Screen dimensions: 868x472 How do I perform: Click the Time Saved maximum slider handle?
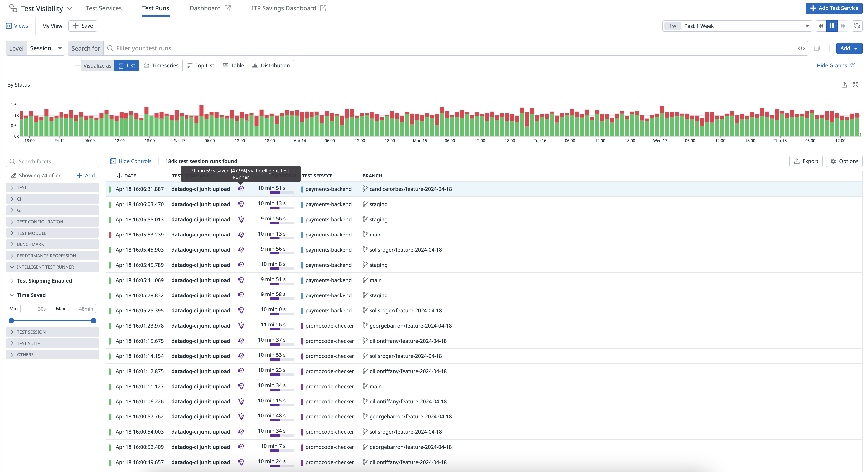(94, 321)
